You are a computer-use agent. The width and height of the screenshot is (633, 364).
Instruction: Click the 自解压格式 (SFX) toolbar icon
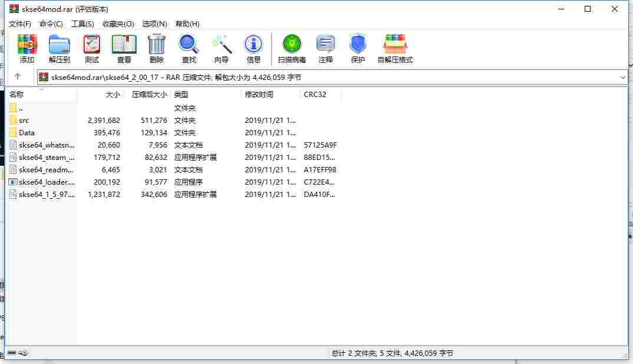[x=395, y=48]
